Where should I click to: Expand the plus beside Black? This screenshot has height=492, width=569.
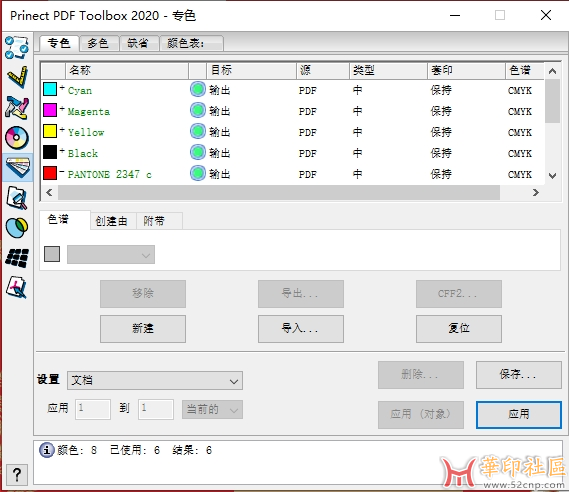click(62, 151)
